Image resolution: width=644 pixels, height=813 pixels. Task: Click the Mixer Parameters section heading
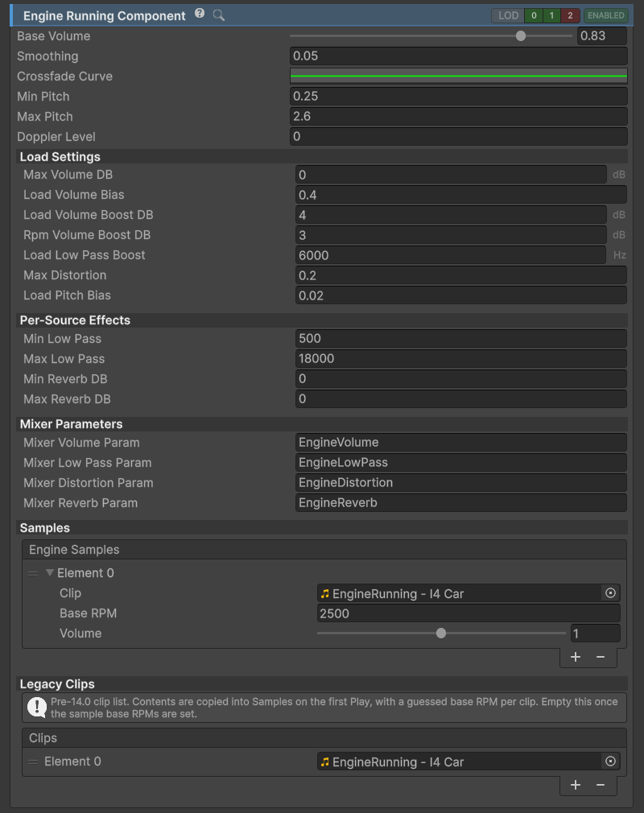click(71, 424)
